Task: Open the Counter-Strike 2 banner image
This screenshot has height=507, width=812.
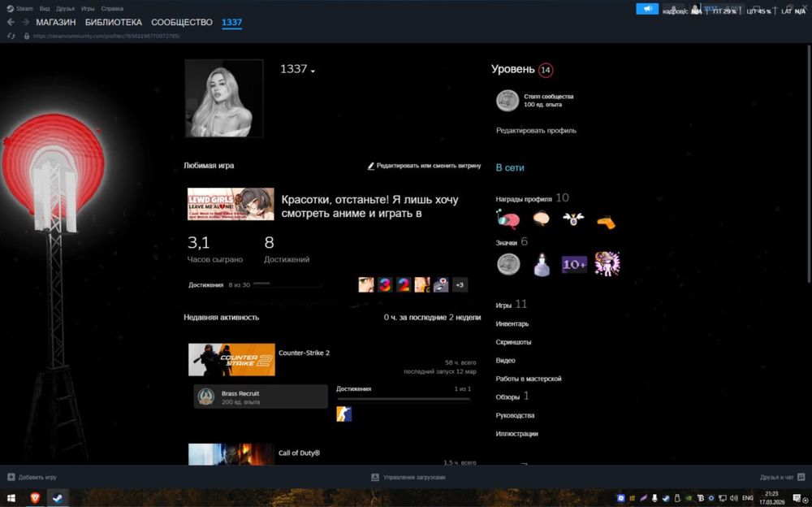Action: 231,359
